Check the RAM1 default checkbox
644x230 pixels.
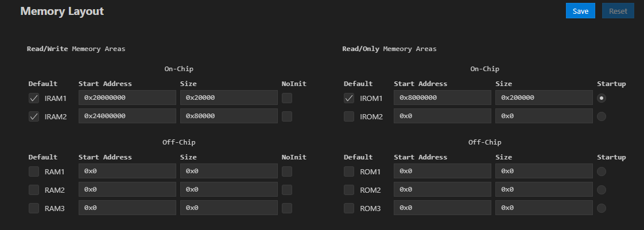[34, 171]
